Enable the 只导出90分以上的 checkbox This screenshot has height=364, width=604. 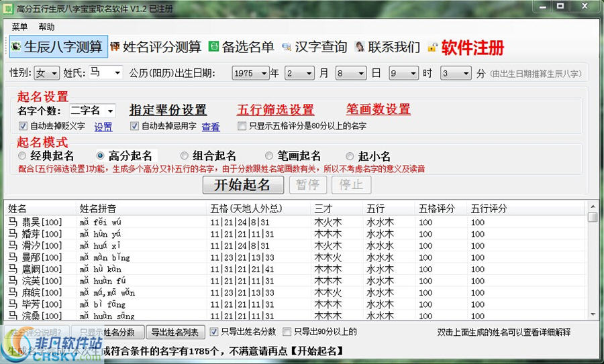pyautogui.click(x=287, y=331)
